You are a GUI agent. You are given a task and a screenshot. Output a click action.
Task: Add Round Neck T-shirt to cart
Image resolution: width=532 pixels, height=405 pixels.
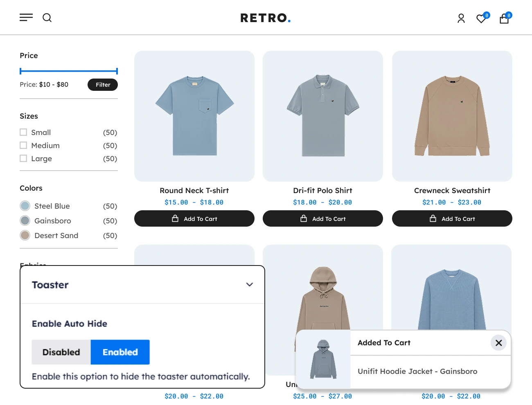point(194,218)
